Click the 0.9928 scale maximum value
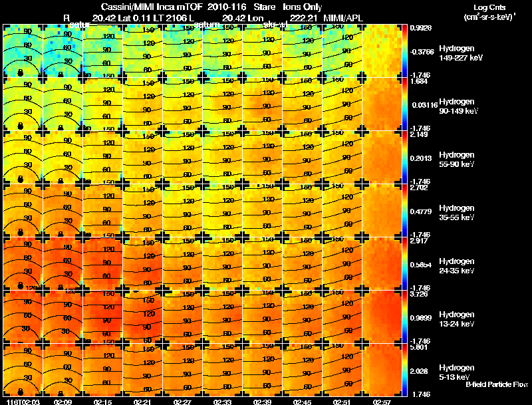 tap(421, 28)
